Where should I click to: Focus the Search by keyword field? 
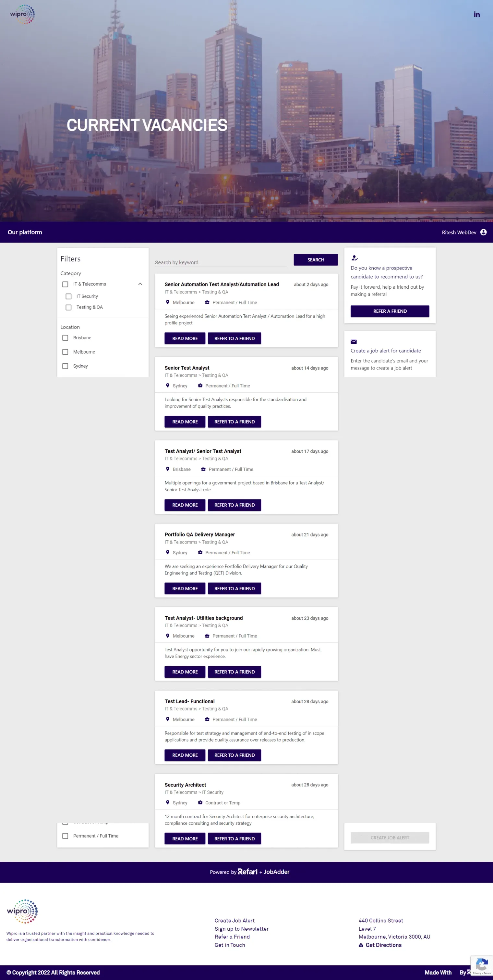point(221,262)
